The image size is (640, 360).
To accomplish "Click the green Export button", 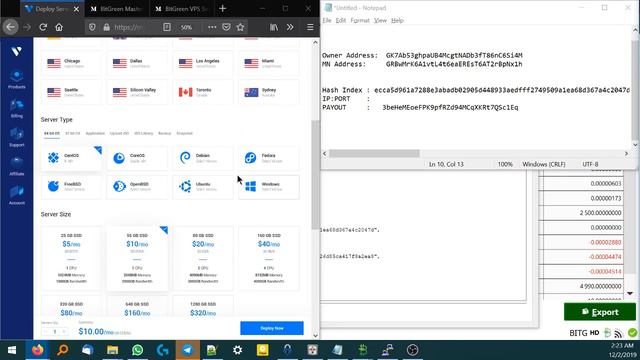I will [x=600, y=312].
